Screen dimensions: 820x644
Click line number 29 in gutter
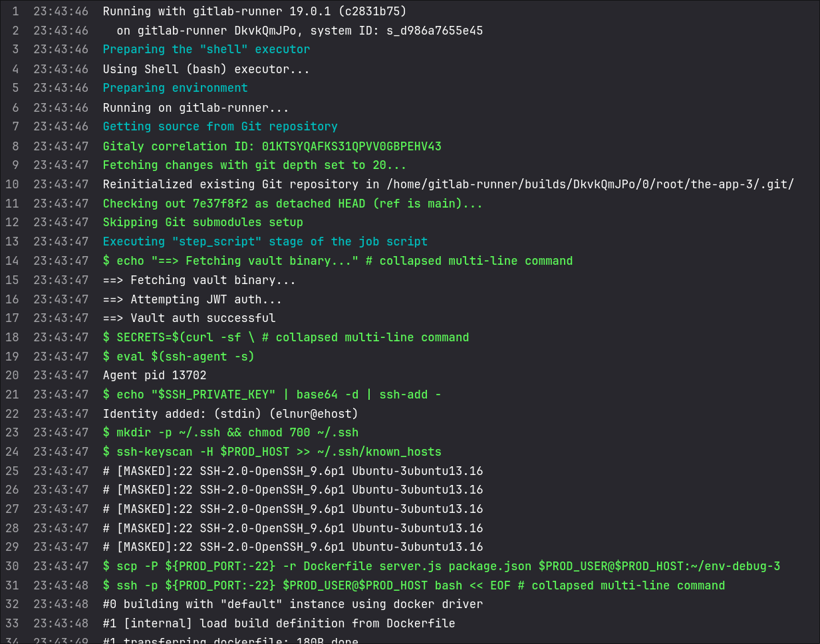click(12, 547)
